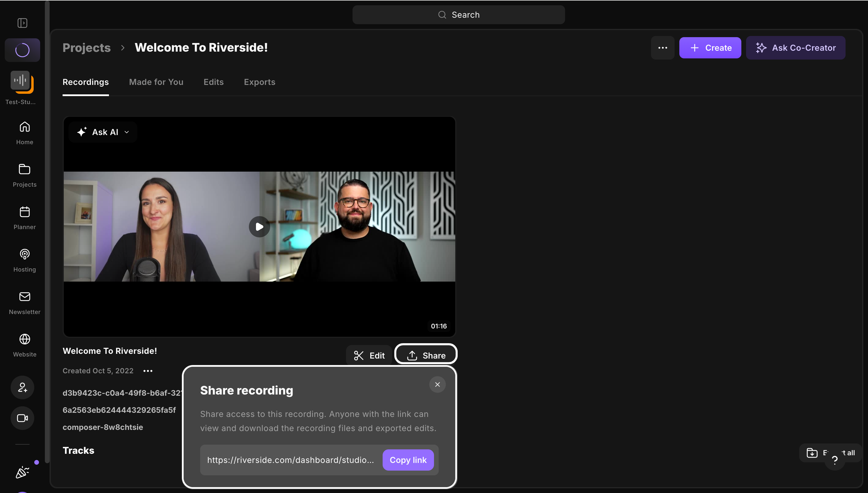Open the project three-dot menu near Create
The width and height of the screenshot is (868, 493).
[663, 48]
